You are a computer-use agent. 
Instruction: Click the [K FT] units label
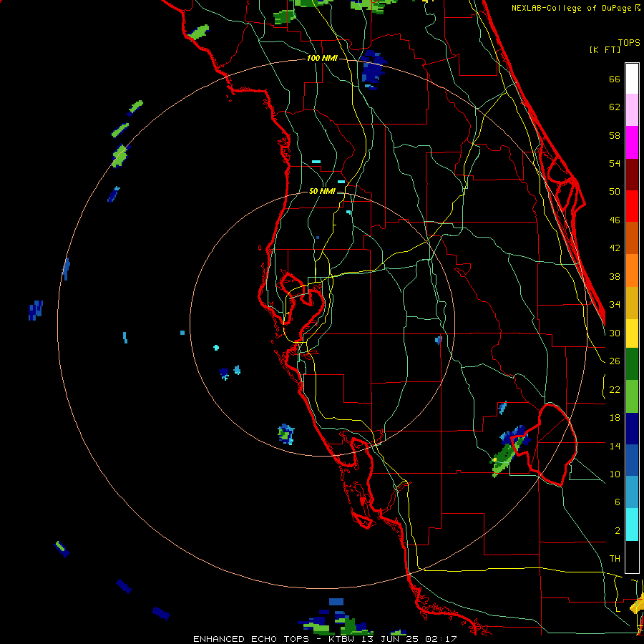(605, 50)
